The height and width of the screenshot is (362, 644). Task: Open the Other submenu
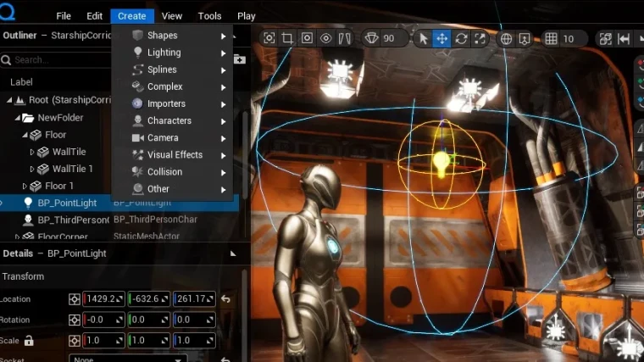[x=172, y=189]
